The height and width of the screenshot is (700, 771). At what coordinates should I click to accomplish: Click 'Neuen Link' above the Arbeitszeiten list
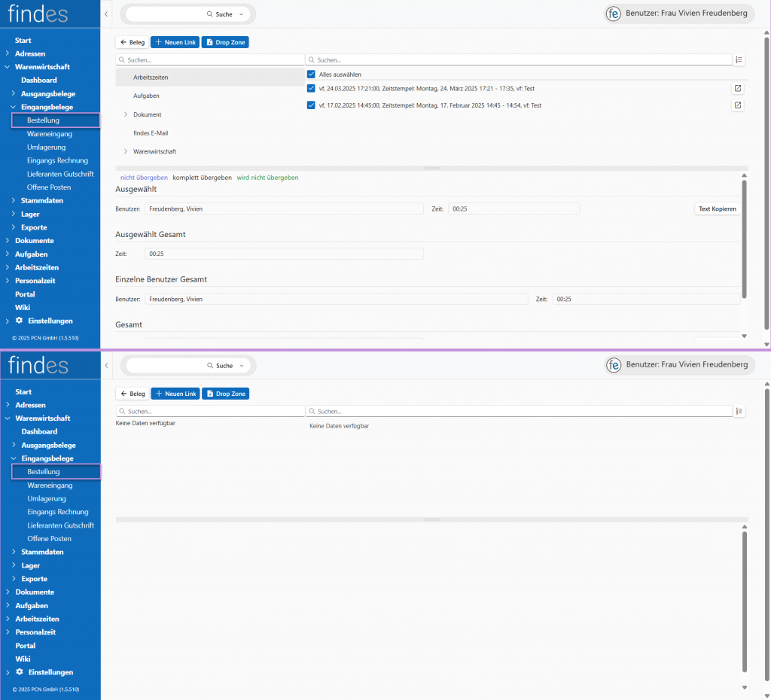175,42
